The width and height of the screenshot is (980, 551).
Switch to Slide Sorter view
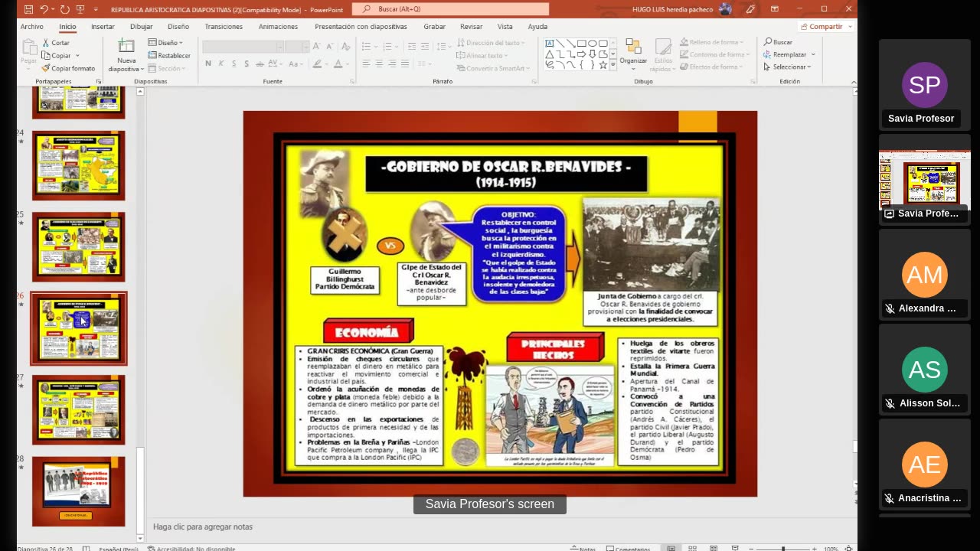(692, 548)
